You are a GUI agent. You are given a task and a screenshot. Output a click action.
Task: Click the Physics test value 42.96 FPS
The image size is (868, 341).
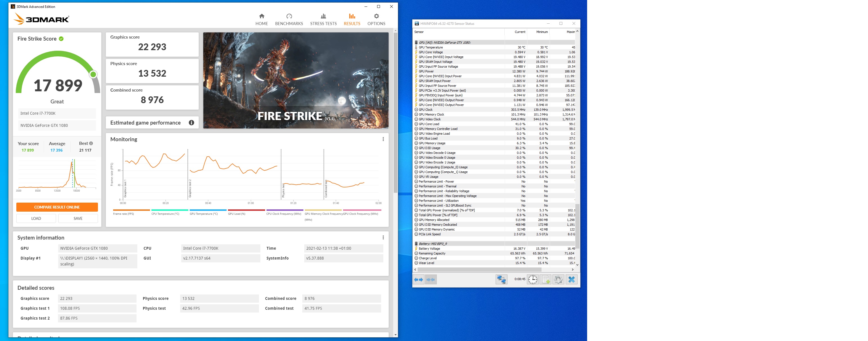tap(219, 308)
